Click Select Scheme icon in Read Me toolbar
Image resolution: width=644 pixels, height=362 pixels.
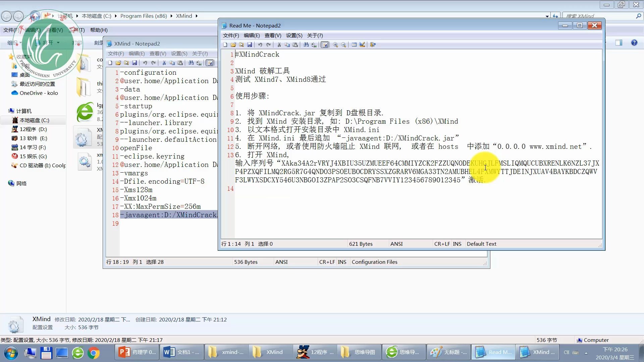354,45
